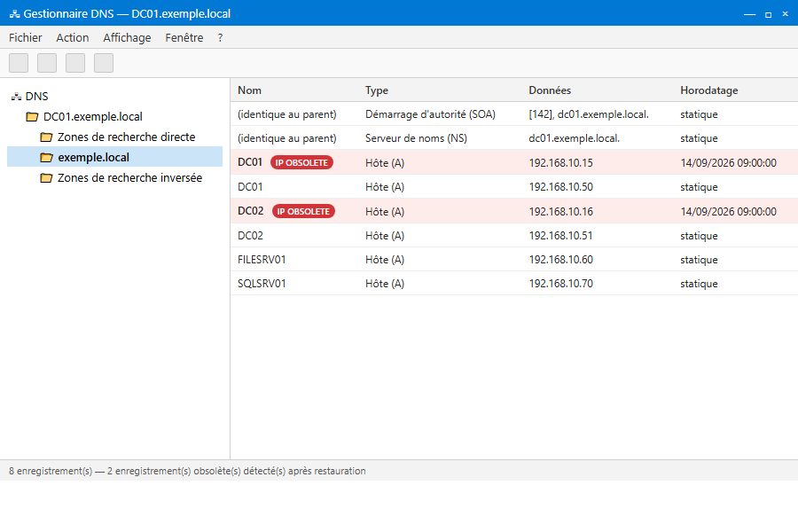798x532 pixels.
Task: Click Hôte (A) type in the FILESRV01 row
Action: [x=385, y=260]
